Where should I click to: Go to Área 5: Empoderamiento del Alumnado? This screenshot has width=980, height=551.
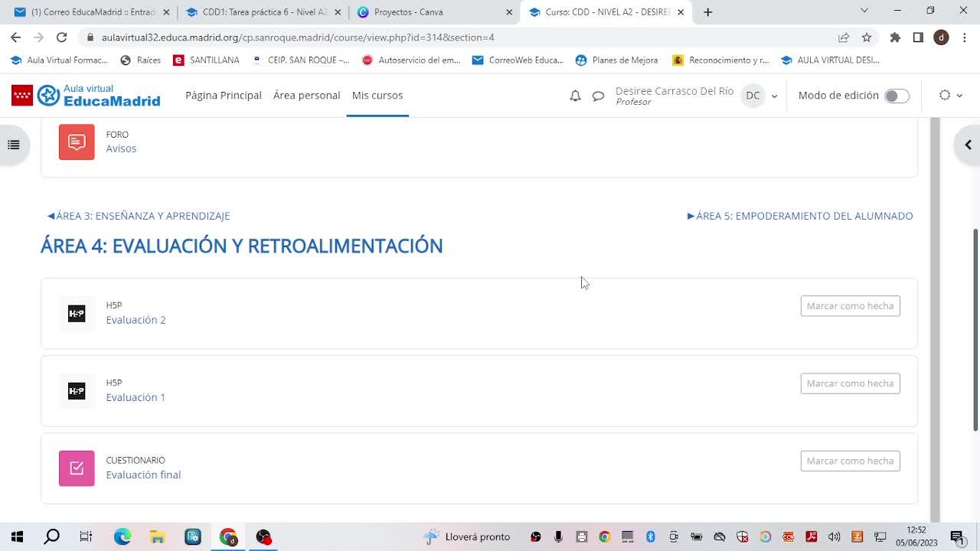800,216
